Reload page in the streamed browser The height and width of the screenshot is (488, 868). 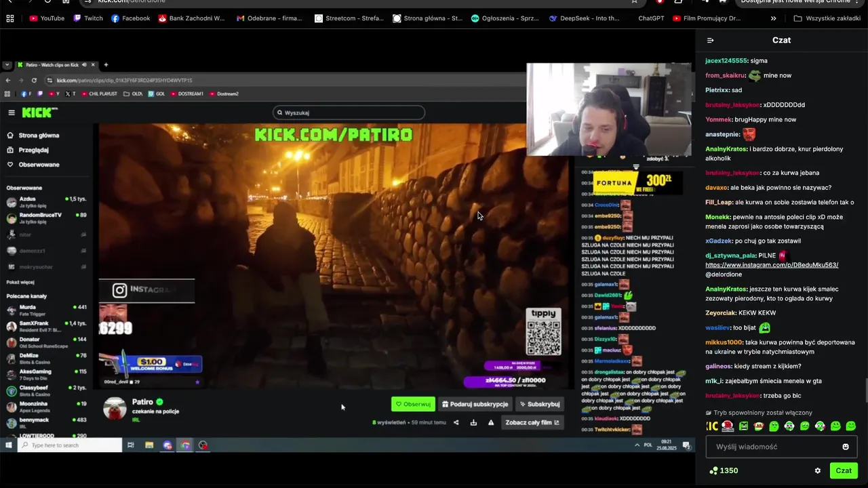34,80
